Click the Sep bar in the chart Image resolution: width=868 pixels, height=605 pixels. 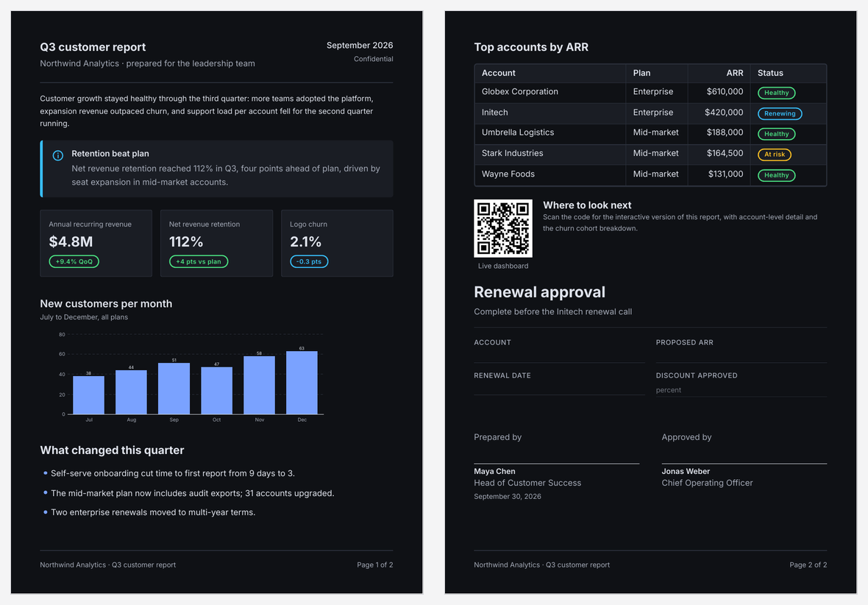(x=174, y=389)
